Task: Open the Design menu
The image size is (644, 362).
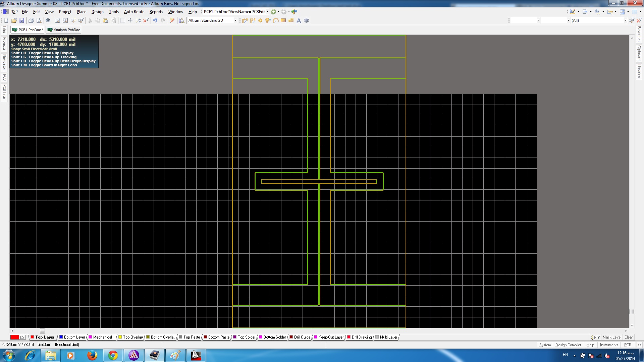Action: coord(97,12)
